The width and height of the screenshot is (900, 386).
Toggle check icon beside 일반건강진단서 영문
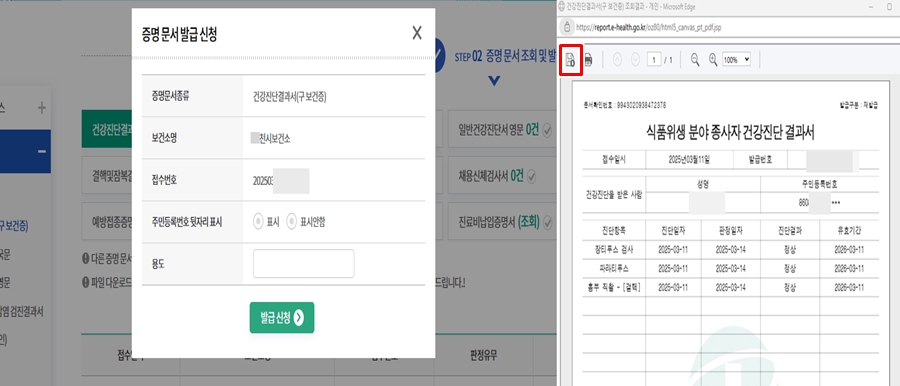(547, 132)
